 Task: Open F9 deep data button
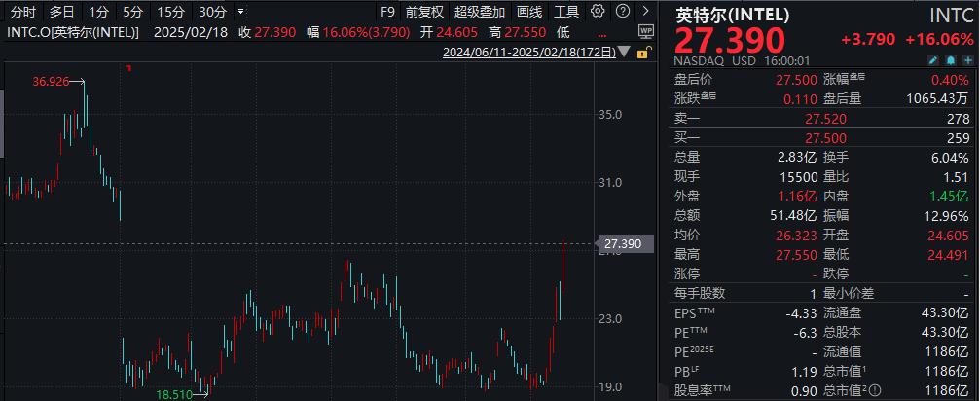point(387,12)
